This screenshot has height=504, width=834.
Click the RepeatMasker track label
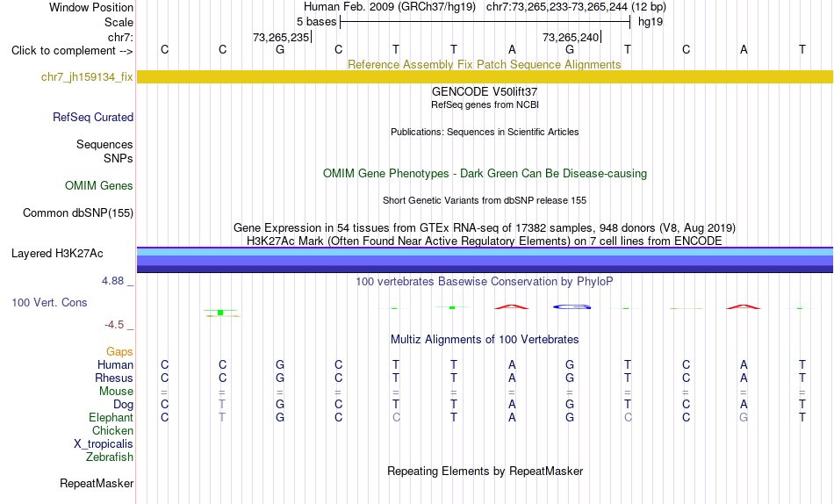coord(97,483)
